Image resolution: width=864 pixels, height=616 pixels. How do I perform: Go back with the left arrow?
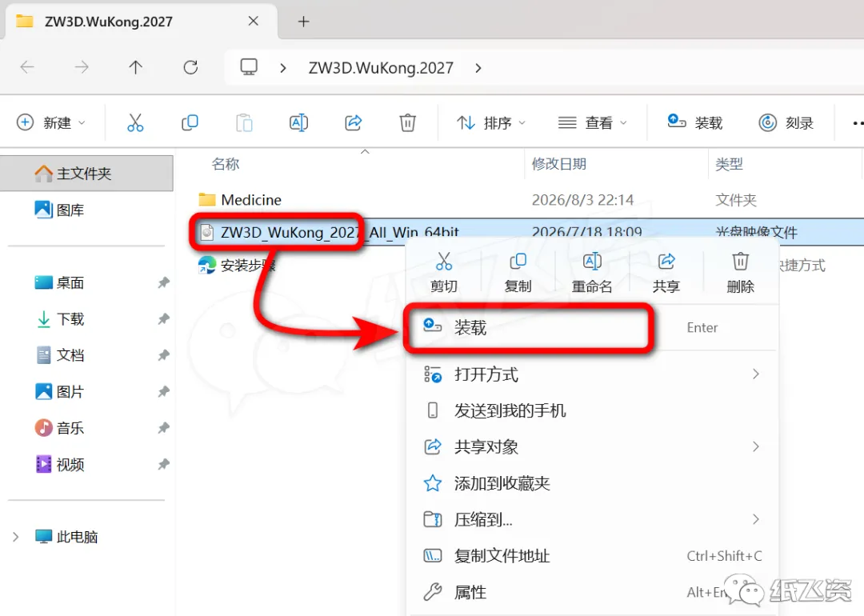(x=27, y=67)
